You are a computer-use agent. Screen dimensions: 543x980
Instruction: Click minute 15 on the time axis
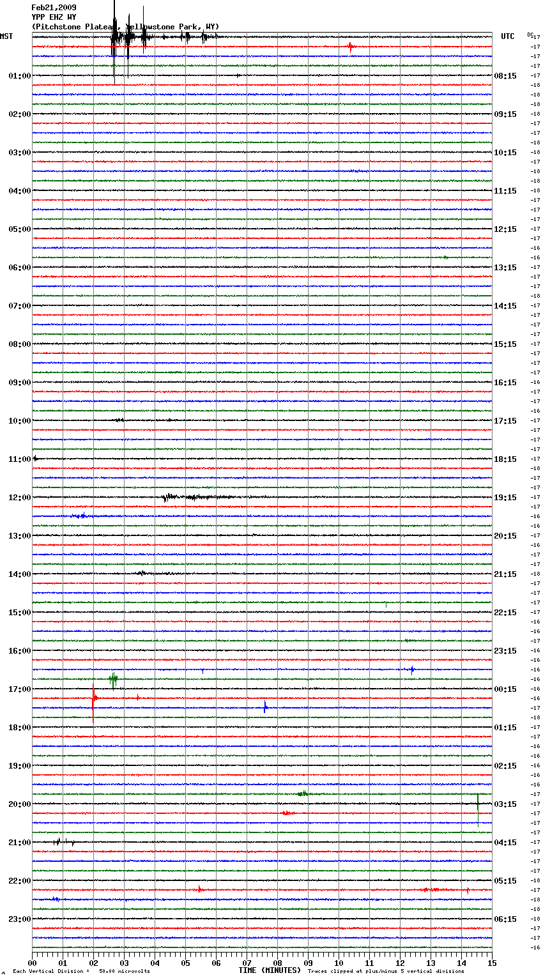point(492,963)
